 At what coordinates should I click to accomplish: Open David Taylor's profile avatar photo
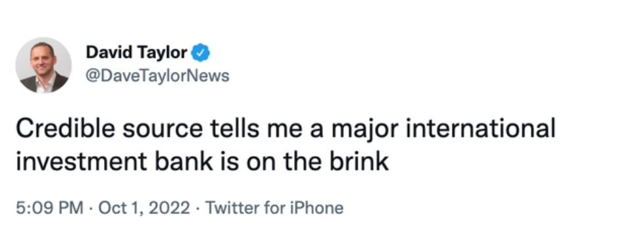pos(43,65)
